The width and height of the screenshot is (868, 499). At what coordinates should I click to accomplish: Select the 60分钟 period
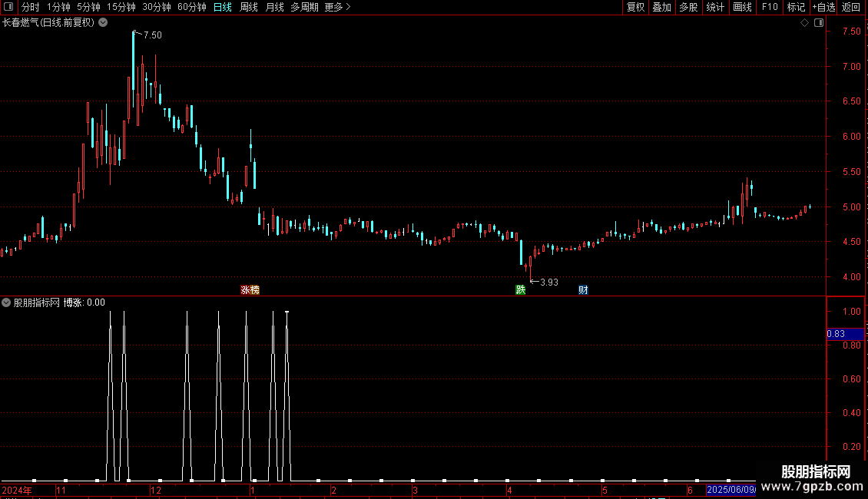point(191,7)
